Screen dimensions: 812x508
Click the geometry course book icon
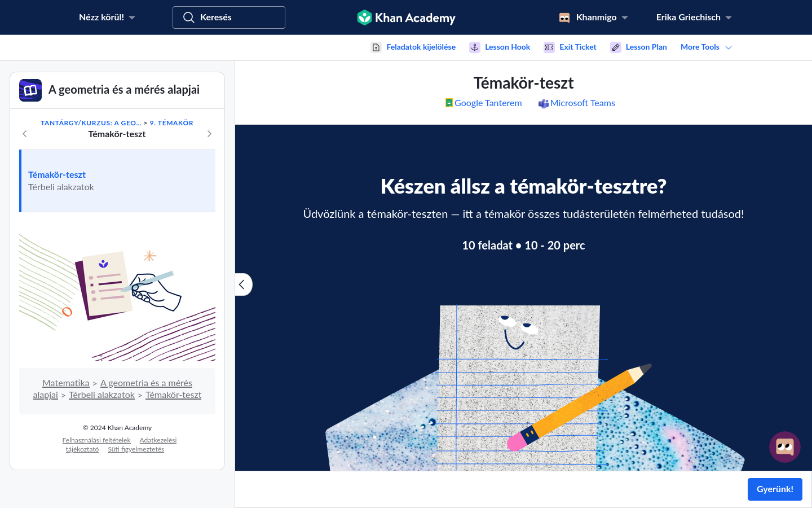coord(30,90)
